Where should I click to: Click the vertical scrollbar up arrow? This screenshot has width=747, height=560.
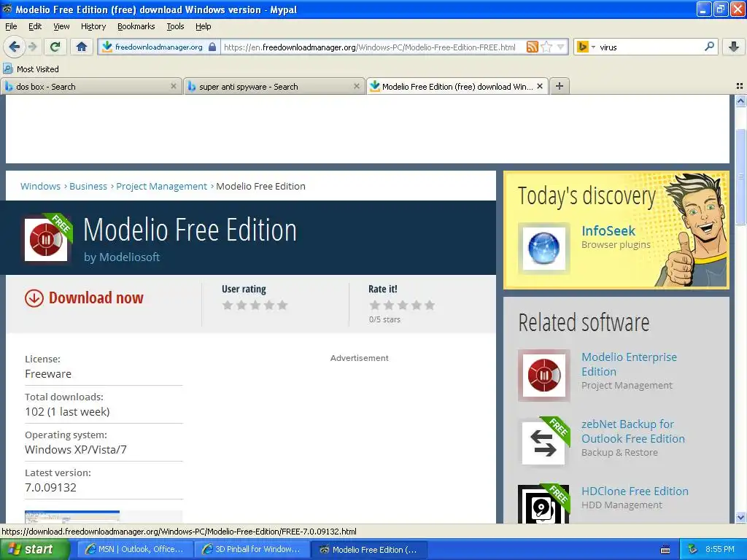[x=740, y=101]
